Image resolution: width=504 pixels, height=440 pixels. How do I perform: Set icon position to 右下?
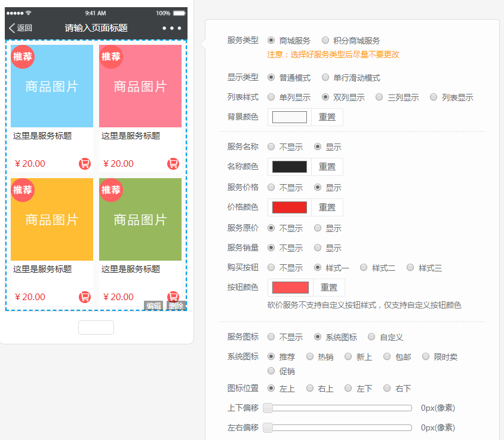pyautogui.click(x=388, y=389)
